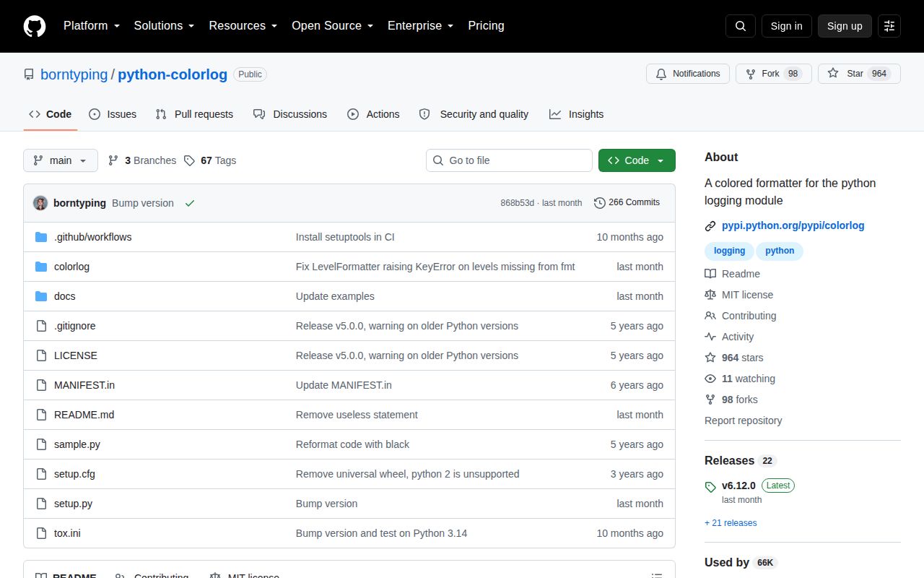The width and height of the screenshot is (924, 578).
Task: Open 'Update MANIFEST.in' commit message
Action: click(344, 385)
